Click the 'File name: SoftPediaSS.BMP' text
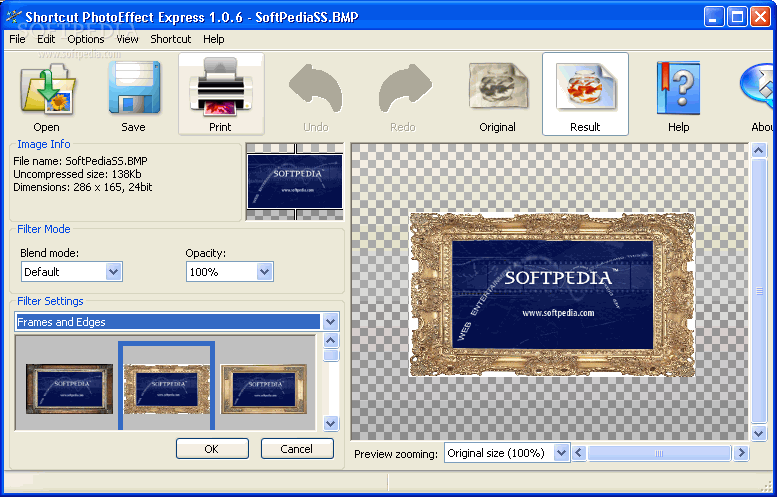Viewport: 777px width, 497px height. (x=80, y=161)
